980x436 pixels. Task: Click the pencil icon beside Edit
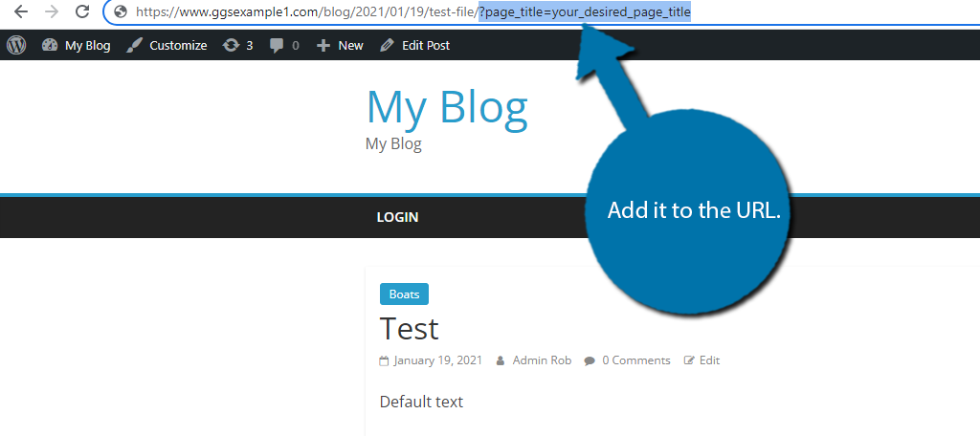(x=689, y=360)
